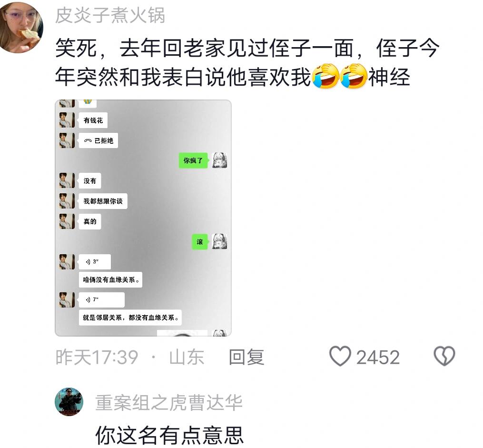Select the 滚 green chat bubble
The height and width of the screenshot is (448, 483).
point(200,242)
